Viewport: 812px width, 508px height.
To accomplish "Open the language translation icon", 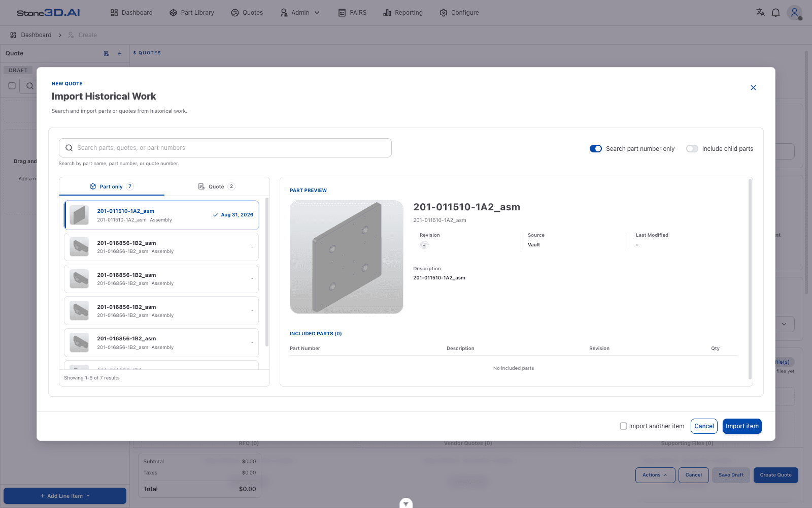I will (x=760, y=13).
